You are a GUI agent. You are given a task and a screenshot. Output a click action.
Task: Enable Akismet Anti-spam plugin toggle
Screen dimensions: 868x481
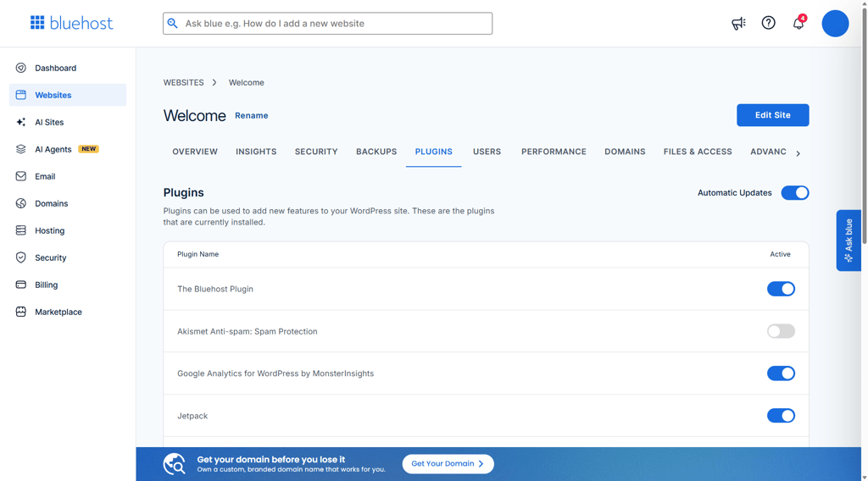[781, 331]
